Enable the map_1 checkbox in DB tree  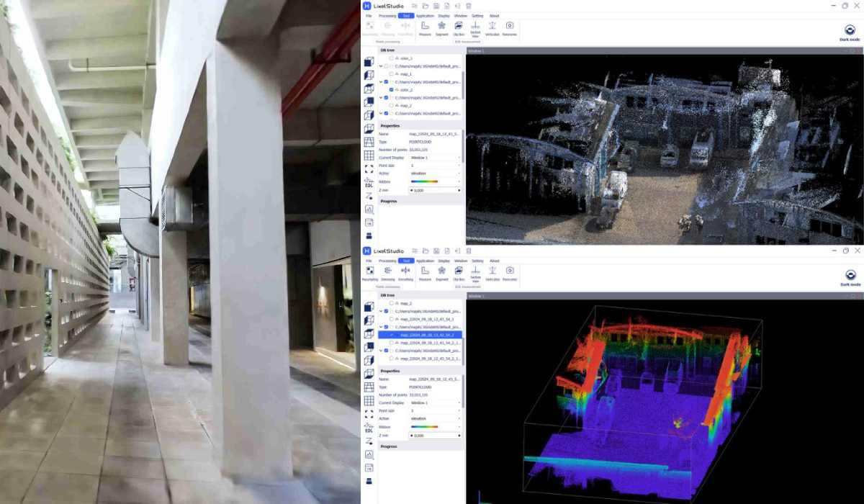(x=390, y=75)
